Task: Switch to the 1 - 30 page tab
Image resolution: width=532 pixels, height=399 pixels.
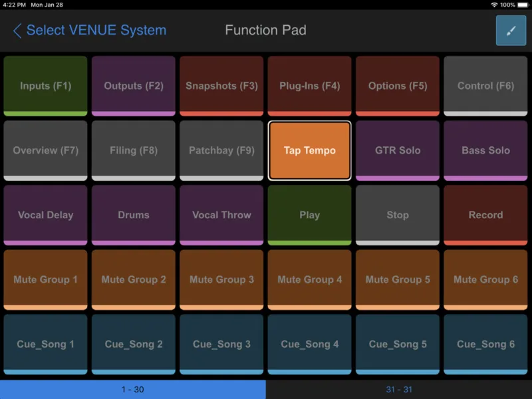Action: tap(132, 390)
